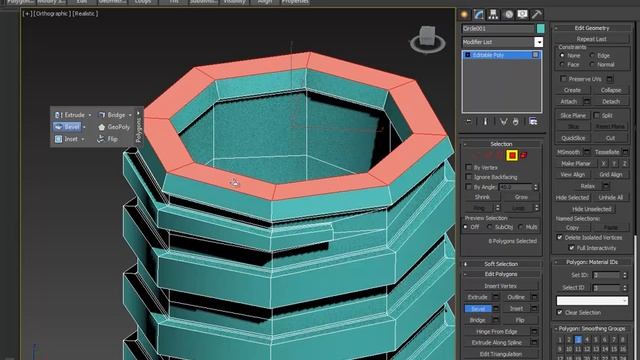Image resolution: width=640 pixels, height=360 pixels.
Task: Open Bridge dropdown arrow in floating panel
Action: (130, 115)
